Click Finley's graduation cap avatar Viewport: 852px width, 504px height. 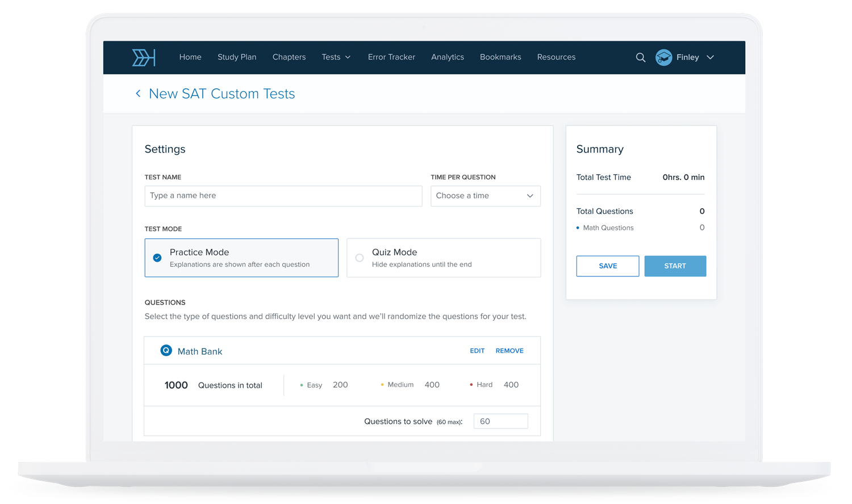coord(663,57)
